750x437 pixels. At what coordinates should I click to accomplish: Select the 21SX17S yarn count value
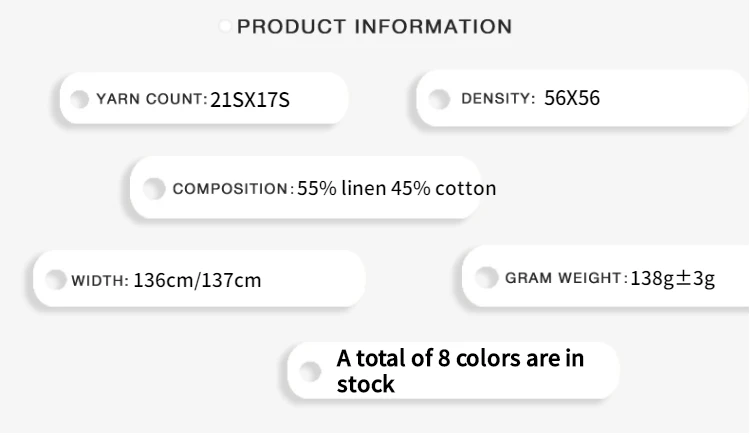pos(250,99)
